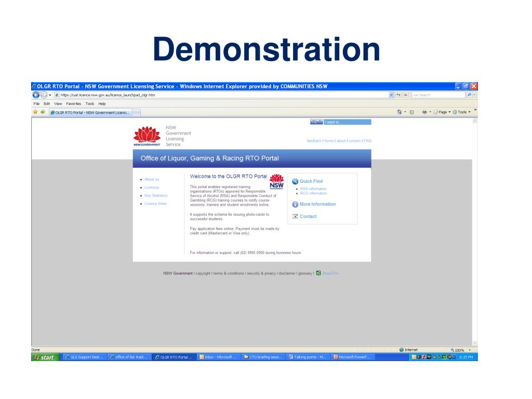Click the Live Search input box
The image size is (532, 399).
[x=437, y=95]
